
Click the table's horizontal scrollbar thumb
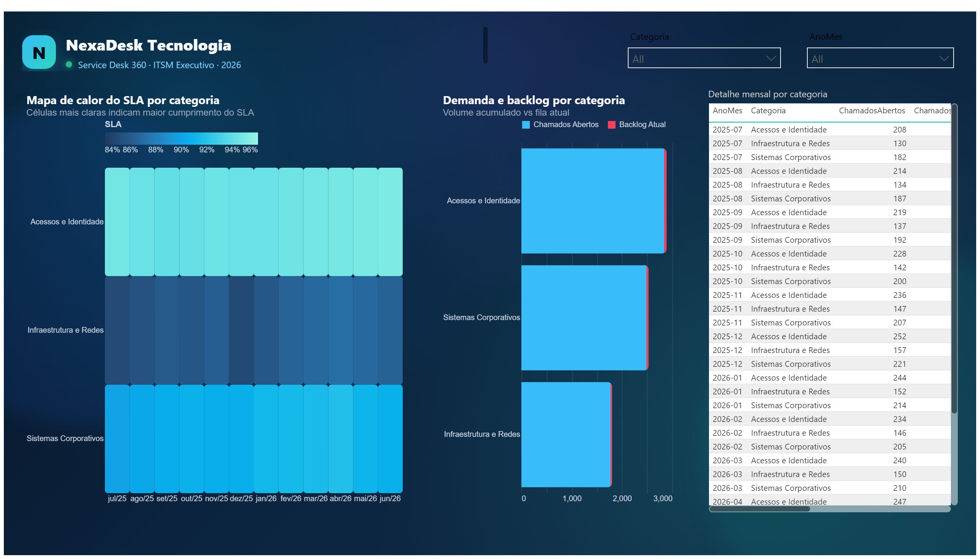(759, 509)
